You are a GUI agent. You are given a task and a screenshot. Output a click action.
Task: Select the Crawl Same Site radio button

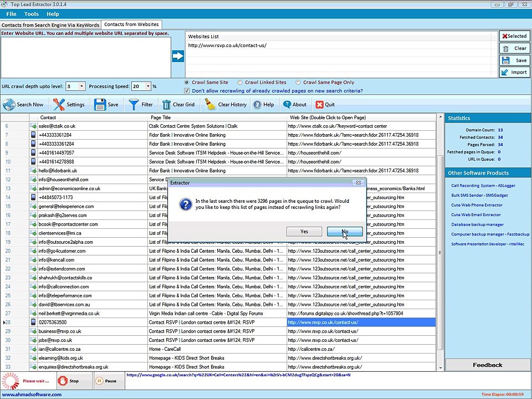tap(187, 83)
